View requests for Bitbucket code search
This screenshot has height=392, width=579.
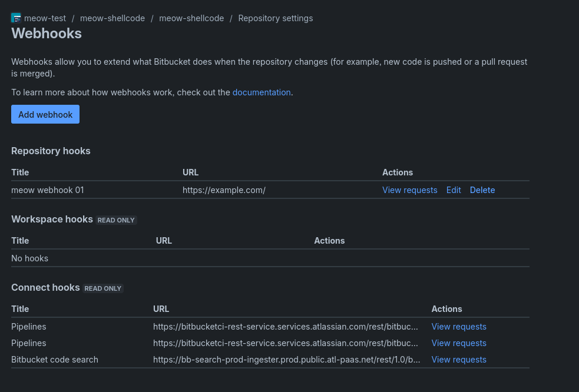coord(459,360)
